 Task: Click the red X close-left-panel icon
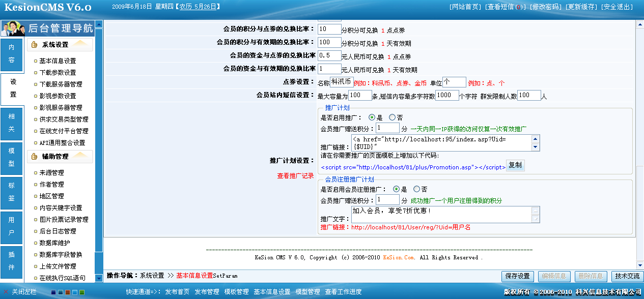click(x=6, y=292)
